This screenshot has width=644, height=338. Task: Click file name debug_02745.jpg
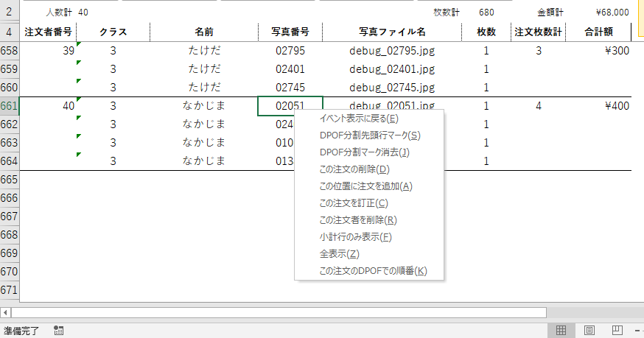[392, 88]
